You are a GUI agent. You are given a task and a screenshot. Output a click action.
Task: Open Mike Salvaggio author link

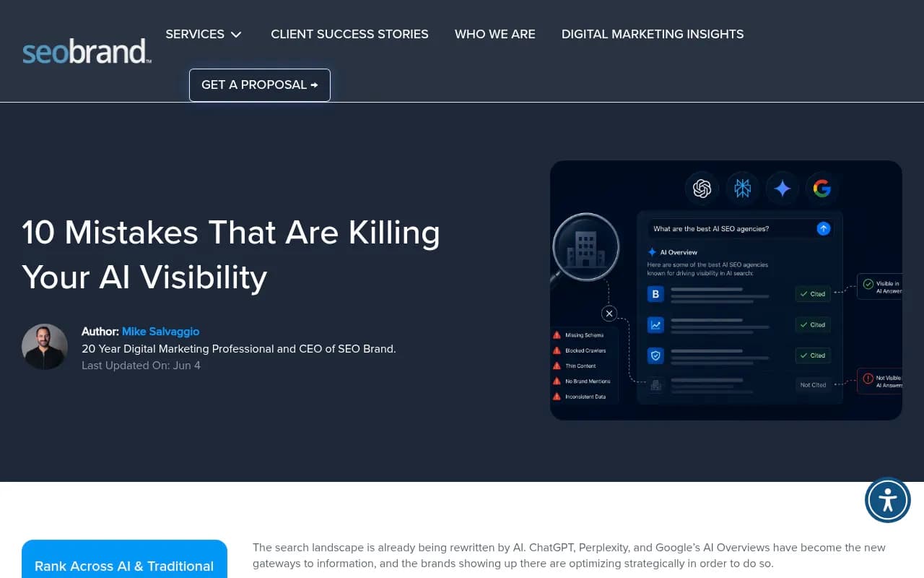[160, 332]
